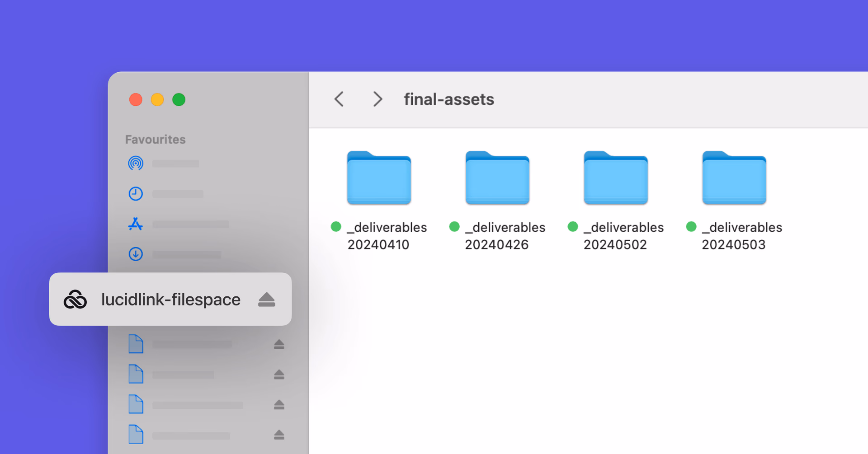
Task: Click the yellow minimize window button
Action: pos(157,99)
